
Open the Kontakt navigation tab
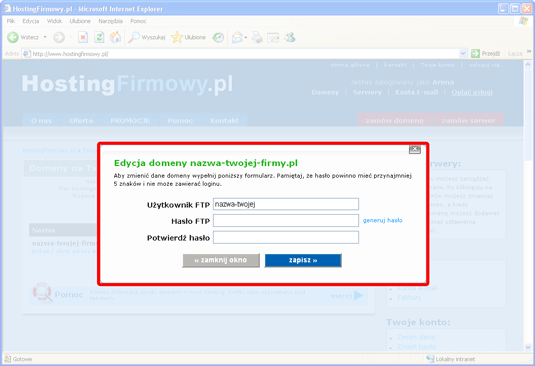(x=224, y=120)
